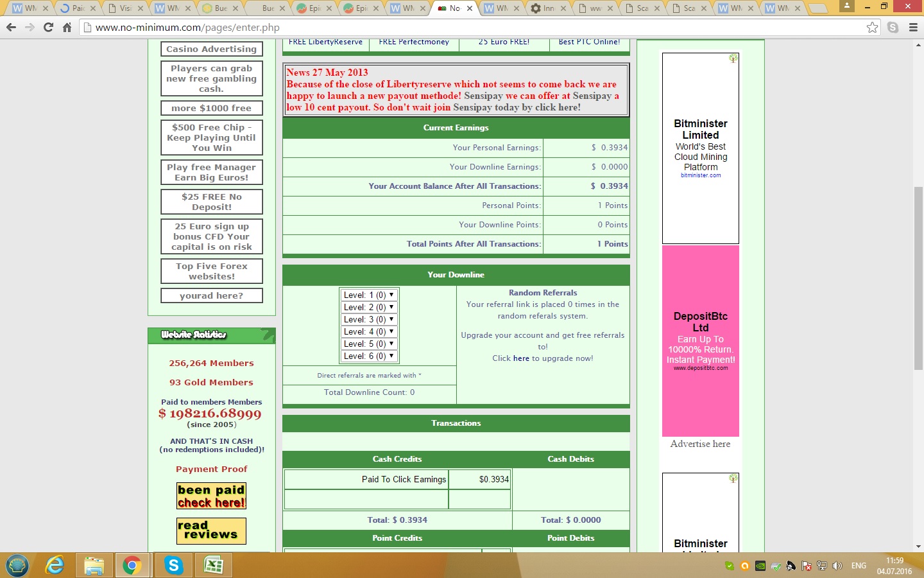Open a new browser tab
Viewport: 924px width, 578px height.
tap(817, 8)
